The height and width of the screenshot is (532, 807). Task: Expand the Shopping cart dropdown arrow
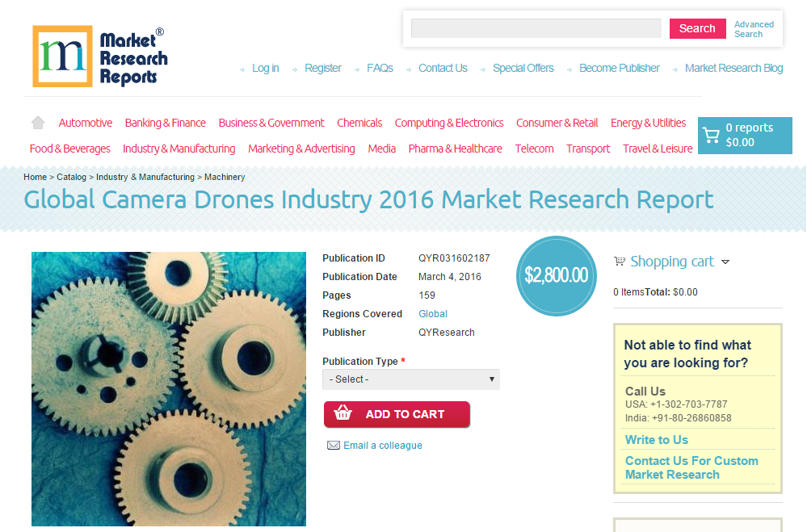725,262
